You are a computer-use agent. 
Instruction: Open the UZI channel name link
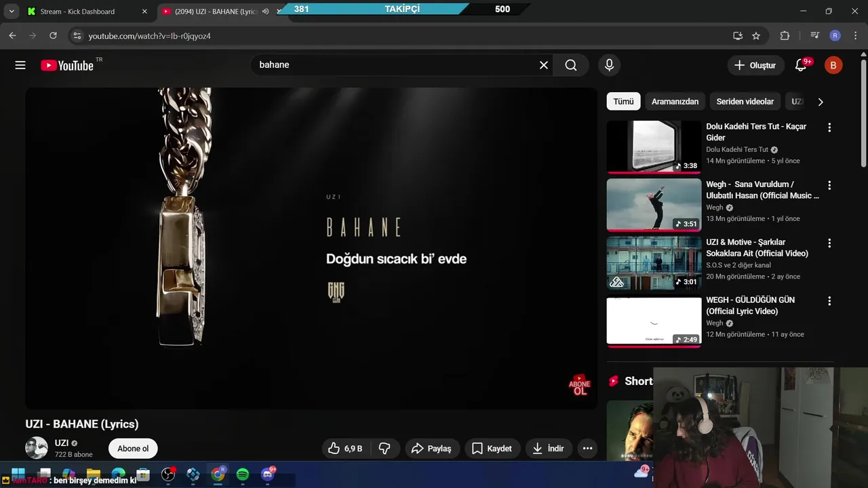pyautogui.click(x=62, y=443)
